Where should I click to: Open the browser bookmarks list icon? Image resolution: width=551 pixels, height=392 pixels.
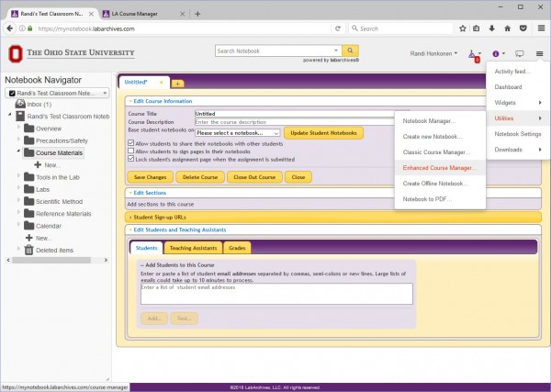click(x=476, y=28)
